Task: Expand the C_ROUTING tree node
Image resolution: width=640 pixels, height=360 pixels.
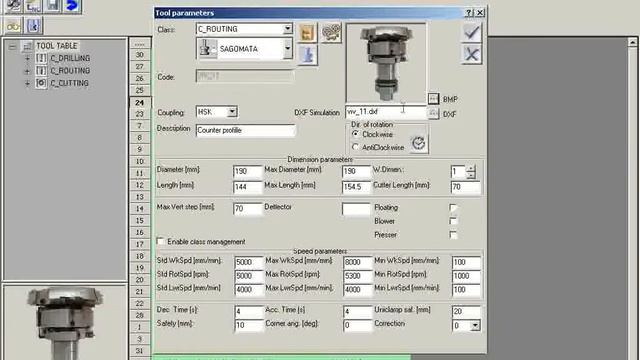Action: (x=27, y=71)
